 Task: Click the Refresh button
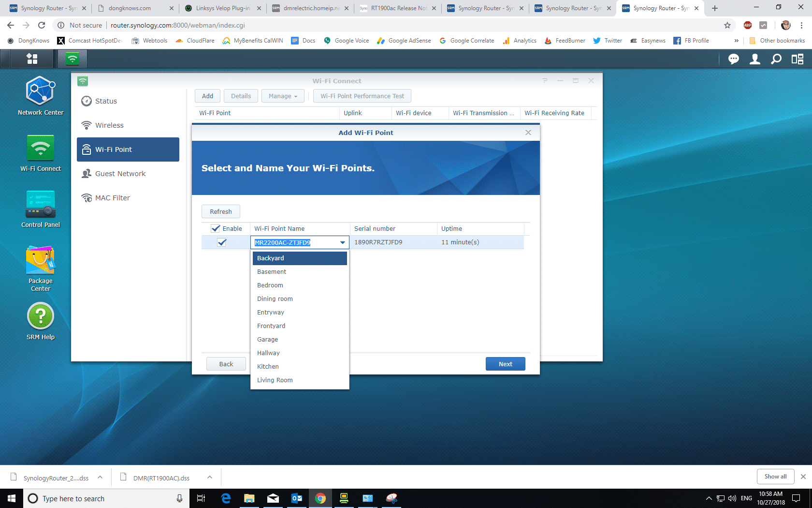point(221,211)
